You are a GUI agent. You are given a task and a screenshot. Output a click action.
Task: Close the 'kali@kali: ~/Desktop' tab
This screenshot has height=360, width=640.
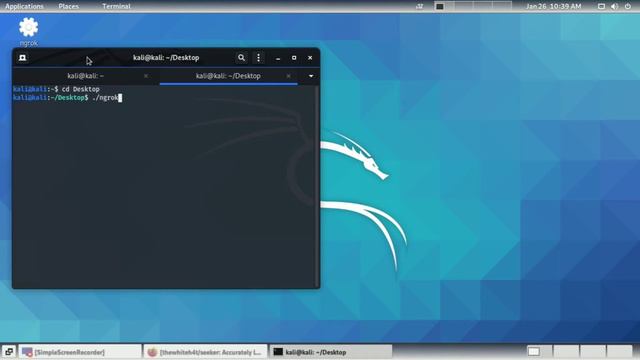(289, 76)
